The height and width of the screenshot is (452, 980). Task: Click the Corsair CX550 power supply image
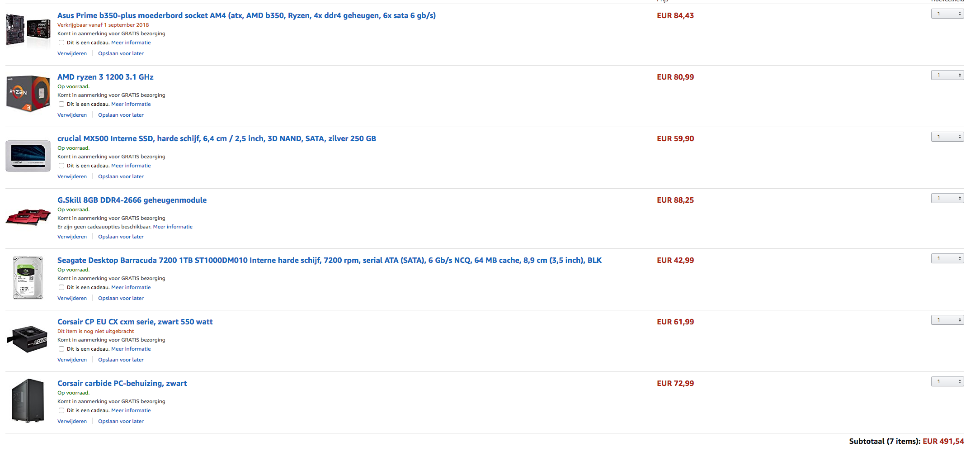(x=28, y=338)
